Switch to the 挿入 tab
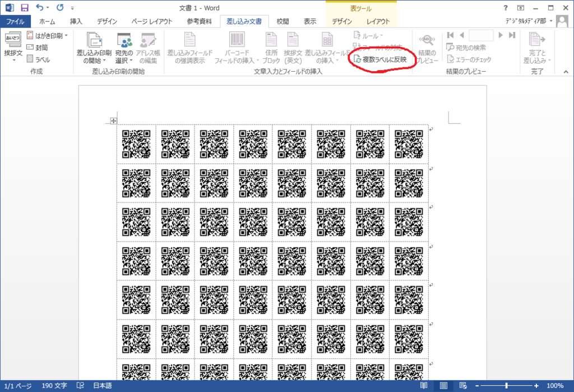Image resolution: width=574 pixels, height=392 pixels. point(76,21)
